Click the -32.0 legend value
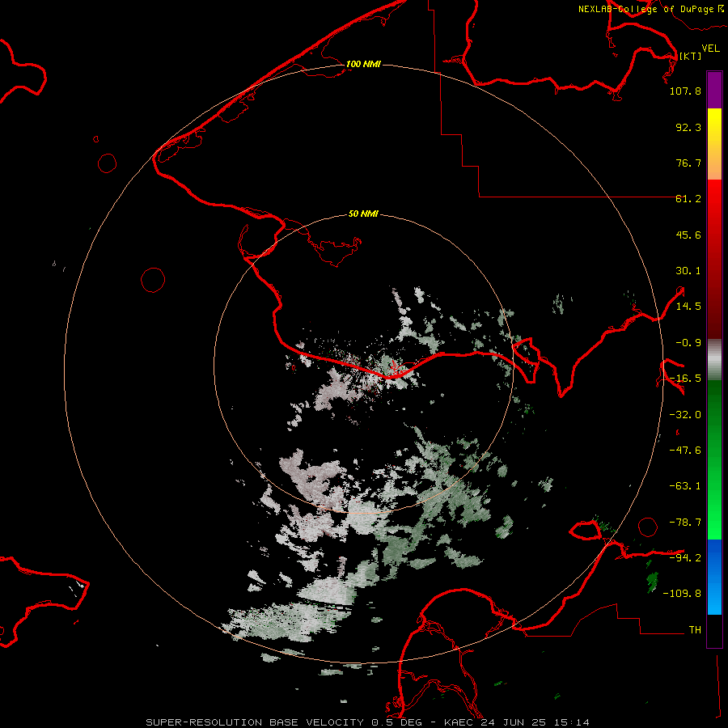The height and width of the screenshot is (728, 728). coord(685,415)
